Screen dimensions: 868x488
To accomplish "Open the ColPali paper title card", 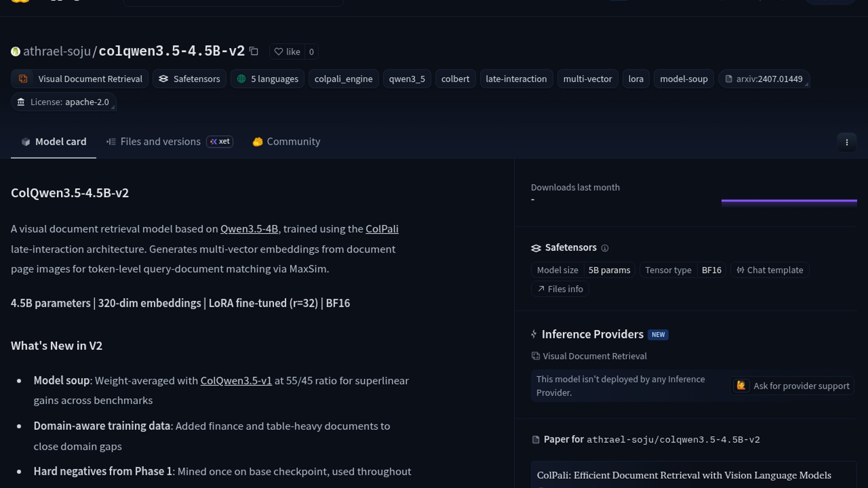I will [684, 475].
